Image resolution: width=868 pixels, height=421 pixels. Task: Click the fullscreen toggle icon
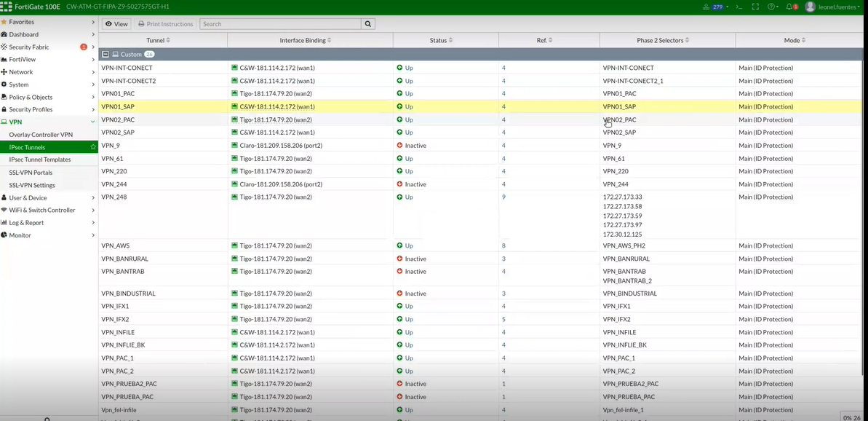pos(755,7)
